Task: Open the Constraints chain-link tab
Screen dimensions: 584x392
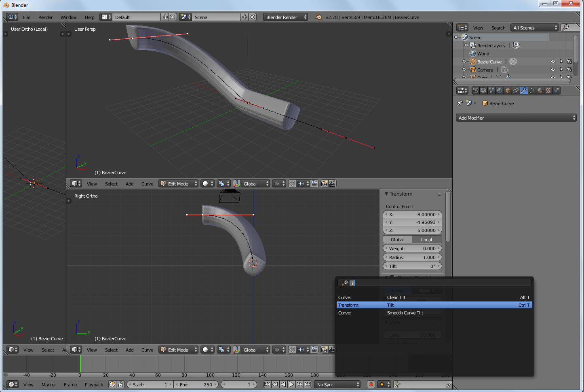Action: 516,91
